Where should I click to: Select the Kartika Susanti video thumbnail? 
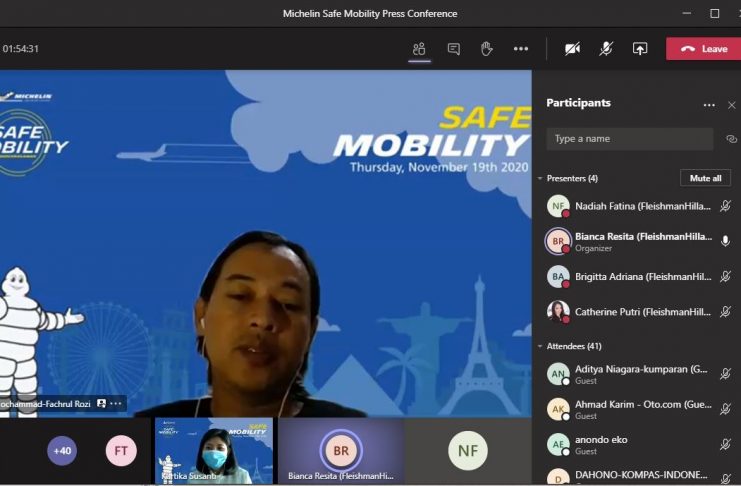tap(215, 451)
